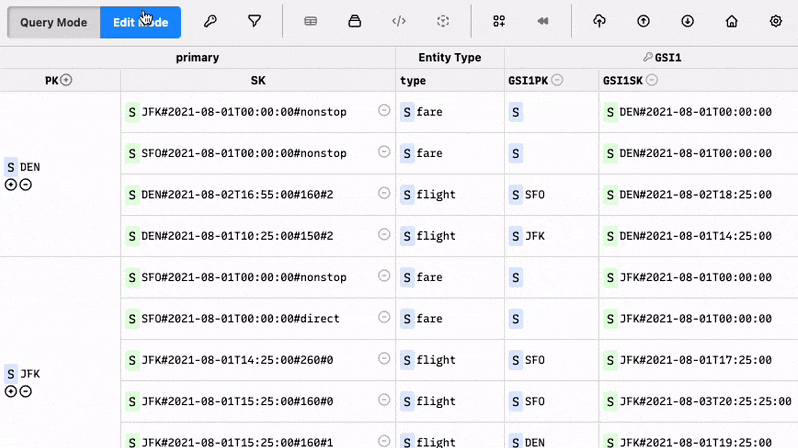The image size is (798, 448).
Task: Click sort key JFK#2021-08-01T00:00:00#nonstop
Action: (244, 112)
